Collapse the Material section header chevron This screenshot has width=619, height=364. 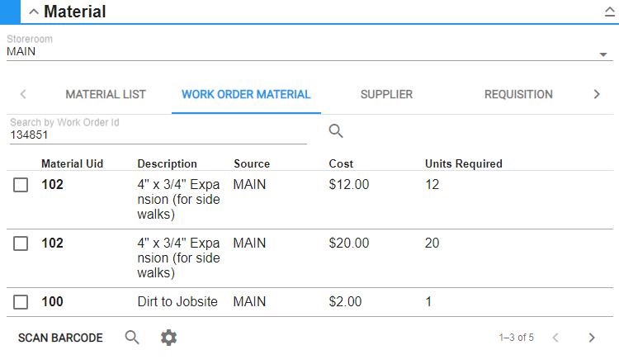[34, 12]
